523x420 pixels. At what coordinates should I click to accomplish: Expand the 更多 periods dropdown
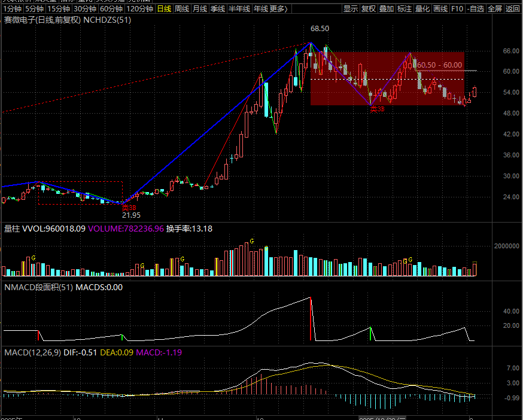[279, 8]
